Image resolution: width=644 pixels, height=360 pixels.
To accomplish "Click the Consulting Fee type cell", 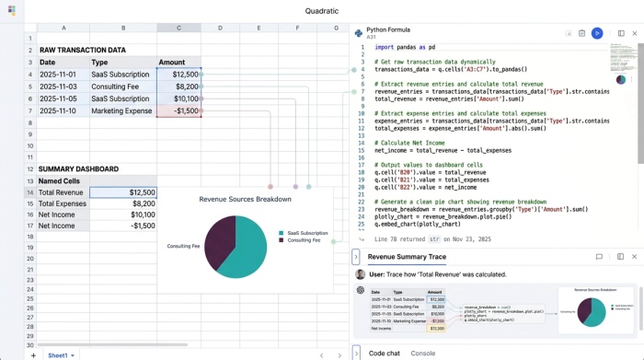I will point(123,87).
